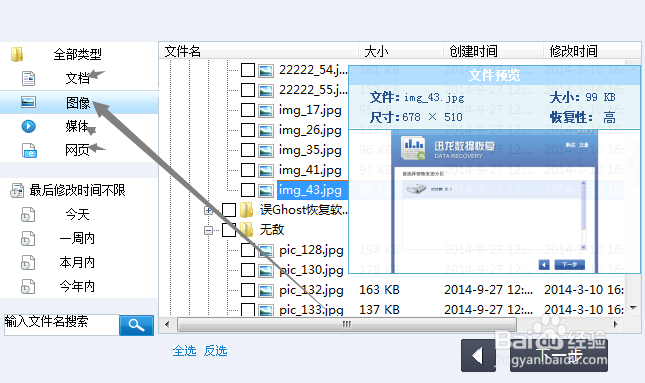Screen dimensions: 645x383
Task: Click the image icon beside img_41.jpg
Action: pyautogui.click(x=266, y=170)
